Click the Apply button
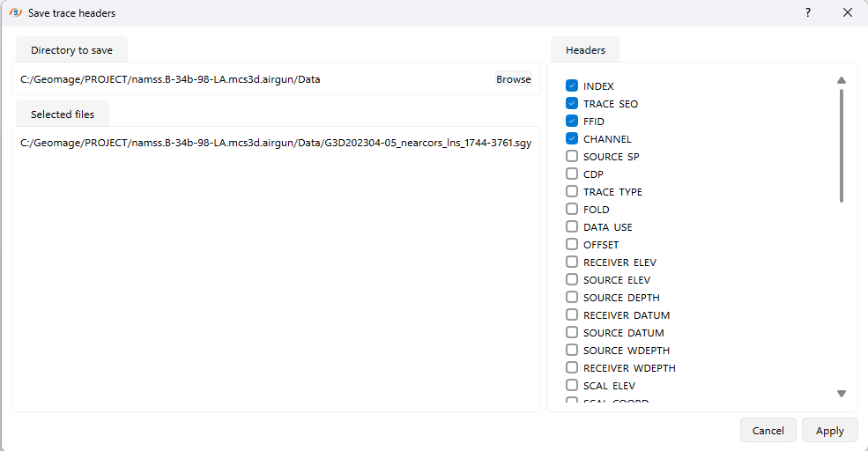868x451 pixels. click(830, 430)
